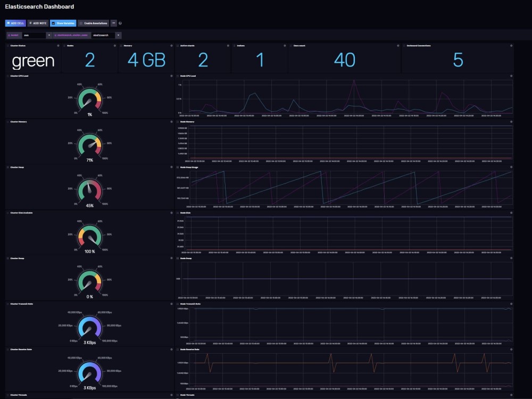Viewport: 532px width, 399px height.
Task: Open settings gear on Memory panel
Action: click(171, 46)
